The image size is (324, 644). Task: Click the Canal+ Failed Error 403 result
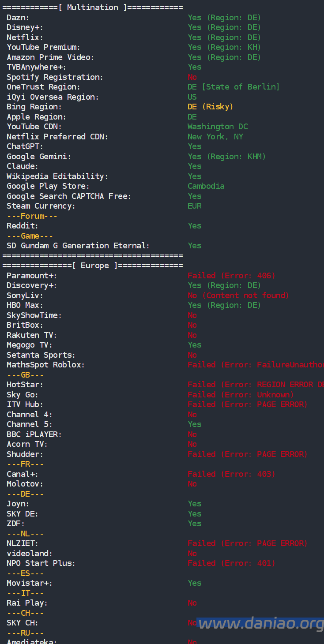pyautogui.click(x=231, y=474)
